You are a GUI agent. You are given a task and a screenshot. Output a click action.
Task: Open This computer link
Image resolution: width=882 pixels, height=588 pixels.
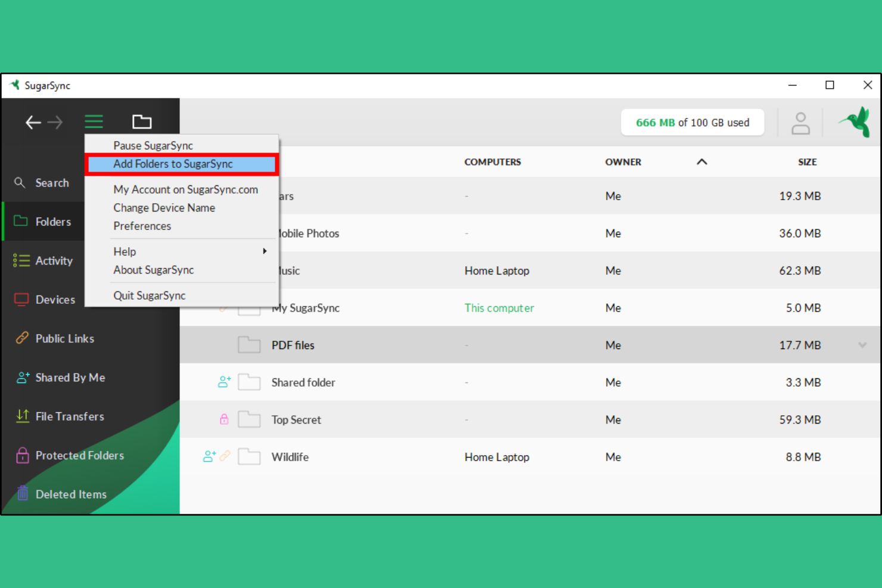pos(499,308)
